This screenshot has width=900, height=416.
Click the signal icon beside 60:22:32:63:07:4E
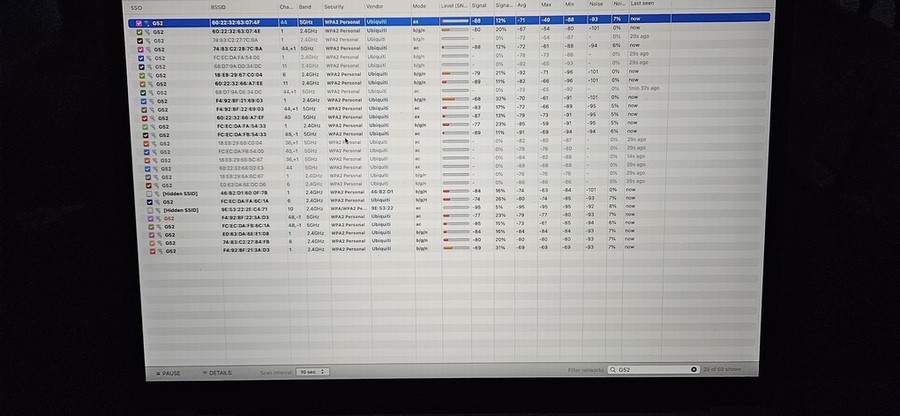coord(149,31)
